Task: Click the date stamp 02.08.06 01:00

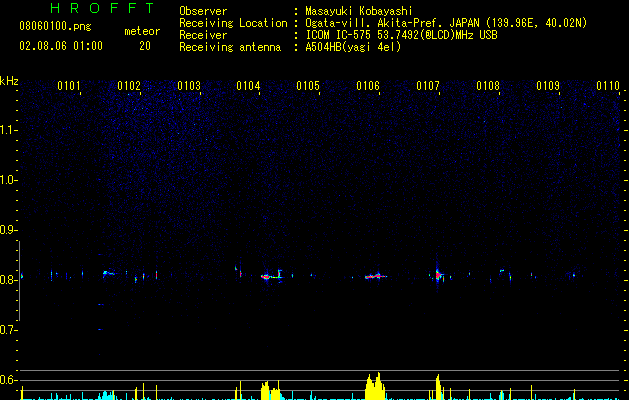Action: 61,46
